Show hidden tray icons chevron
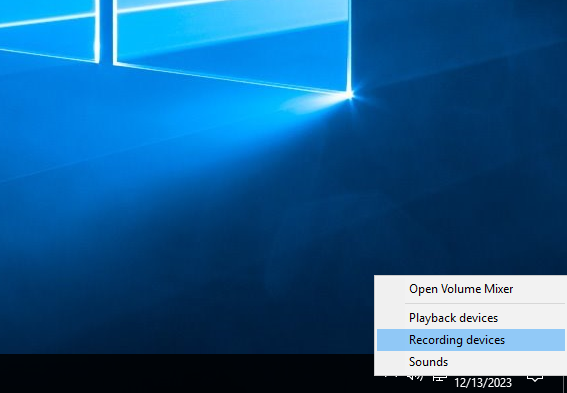Image resolution: width=567 pixels, height=393 pixels. tap(391, 377)
